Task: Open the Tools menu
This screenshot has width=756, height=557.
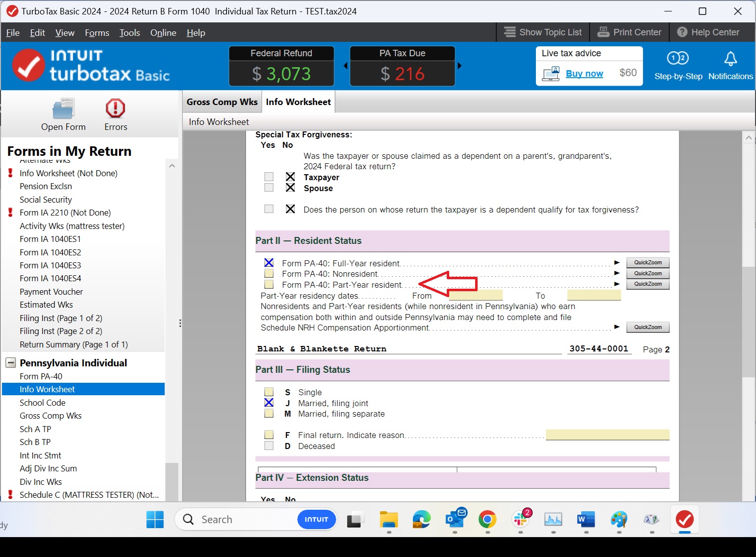Action: [x=129, y=33]
